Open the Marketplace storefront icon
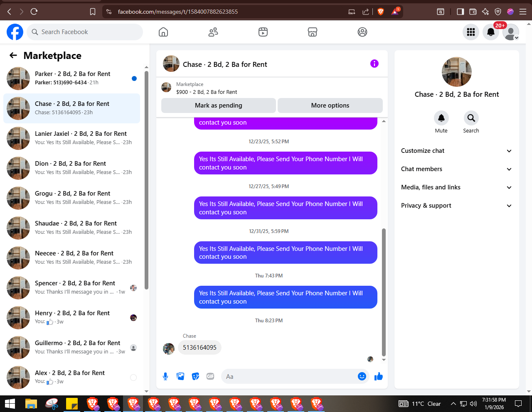 point(313,32)
